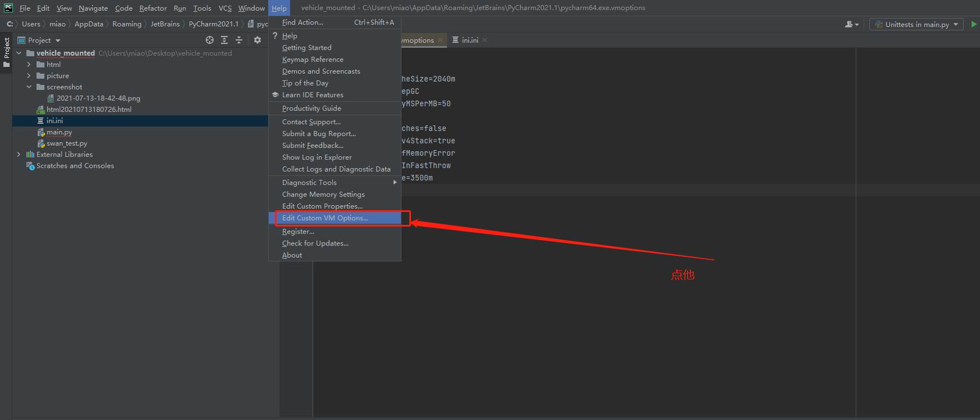The width and height of the screenshot is (980, 420).
Task: Open Project panel settings gear
Action: 258,40
